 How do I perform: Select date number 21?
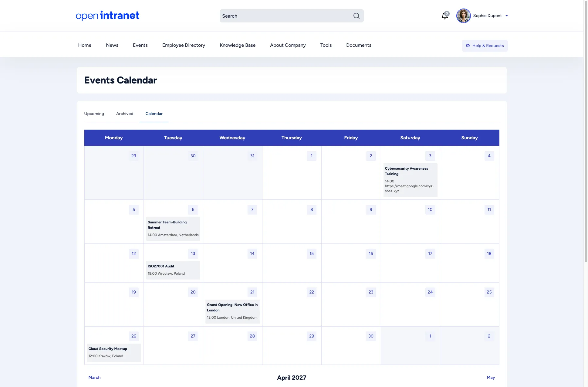click(x=252, y=292)
